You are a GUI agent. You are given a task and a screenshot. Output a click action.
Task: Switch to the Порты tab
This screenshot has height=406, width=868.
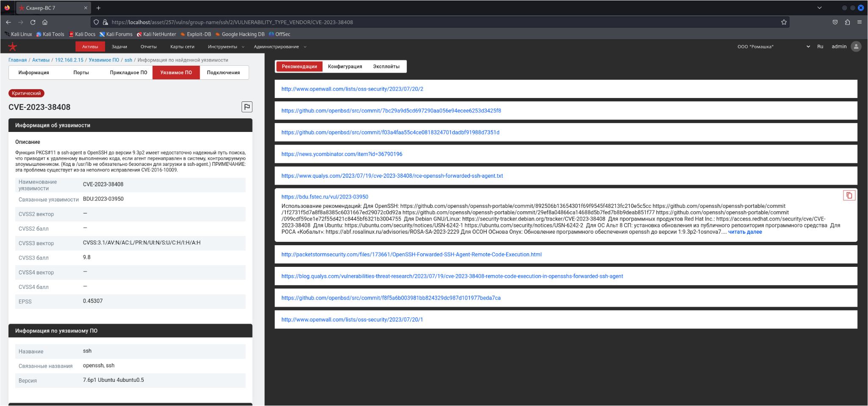click(x=81, y=73)
